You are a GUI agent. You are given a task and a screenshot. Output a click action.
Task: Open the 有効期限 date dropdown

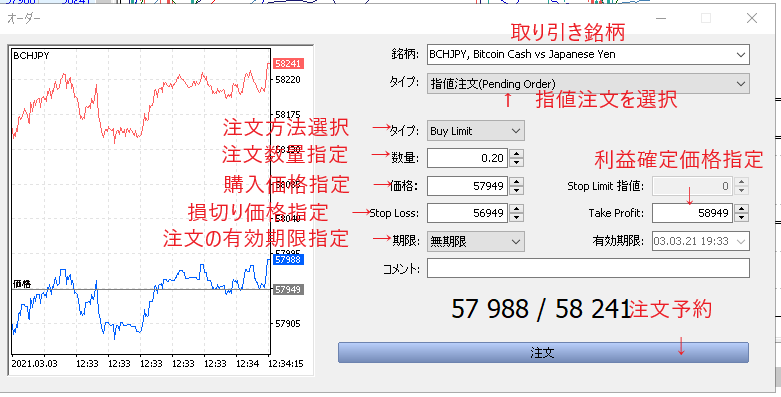700,242
